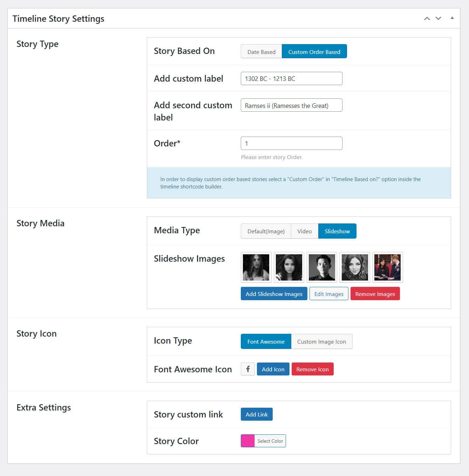This screenshot has width=469, height=476.
Task: Open Edit Images for the slideshow
Action: point(328,294)
